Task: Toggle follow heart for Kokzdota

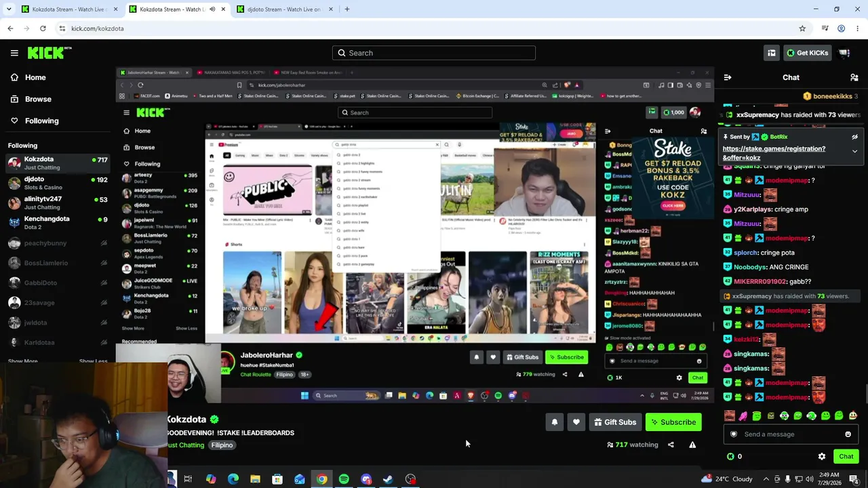Action: tap(576, 422)
